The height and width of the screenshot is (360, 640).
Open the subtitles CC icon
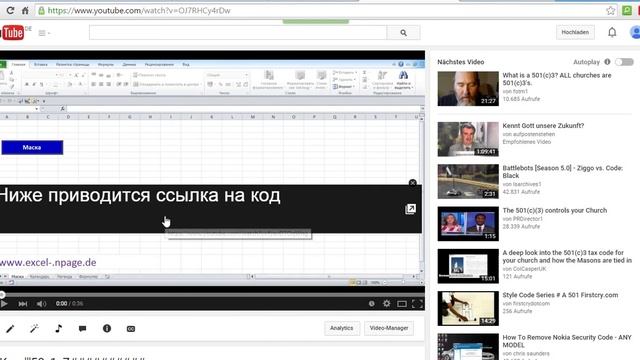(131, 329)
